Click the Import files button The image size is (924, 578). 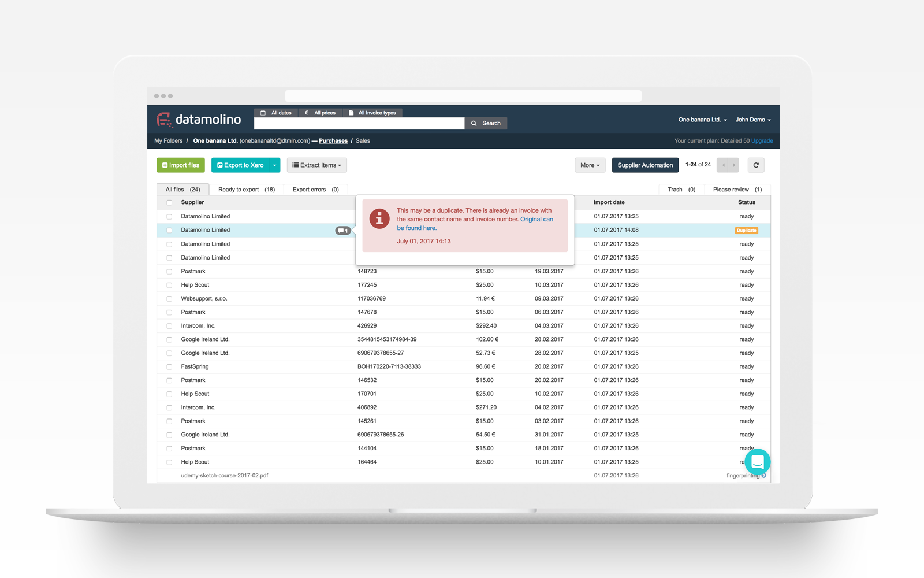tap(181, 165)
